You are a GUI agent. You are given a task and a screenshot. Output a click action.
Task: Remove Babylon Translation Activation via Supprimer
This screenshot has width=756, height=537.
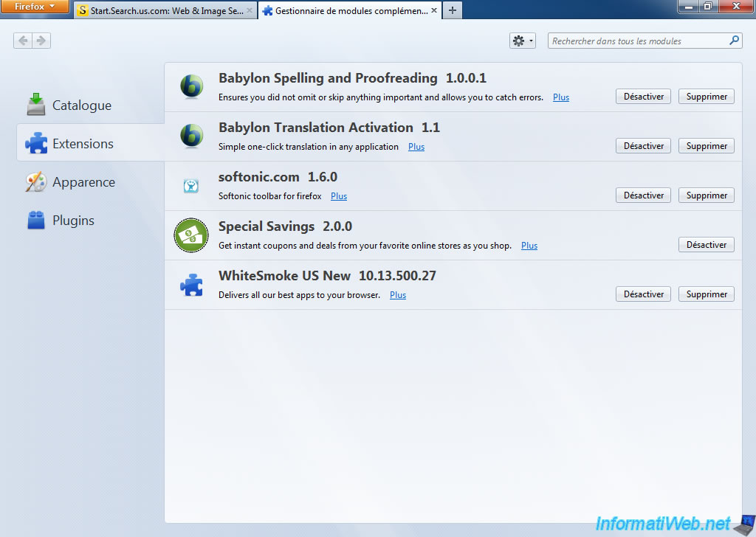pos(707,146)
